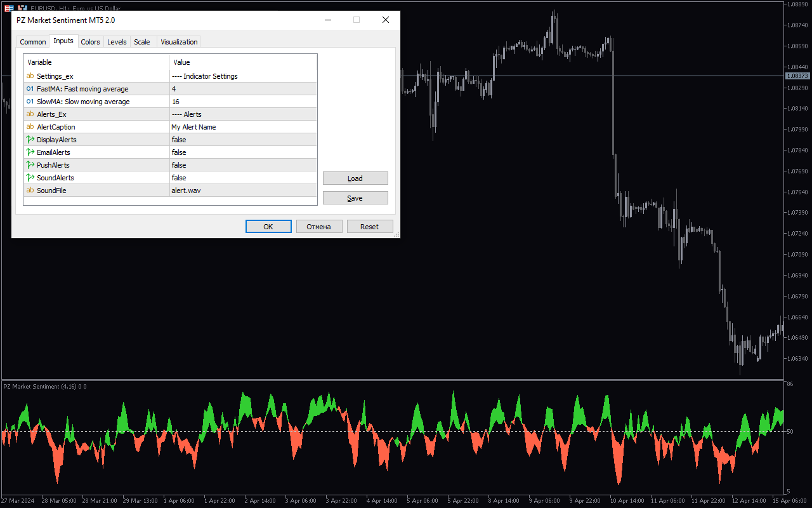812x508 pixels.
Task: Click the 1.06640 price scale label
Action: point(797,317)
